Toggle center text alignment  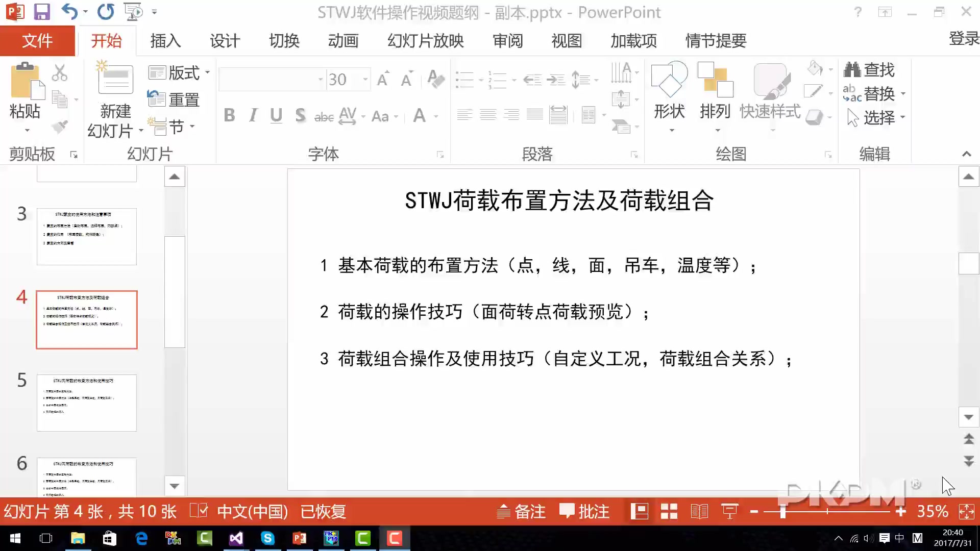point(488,115)
